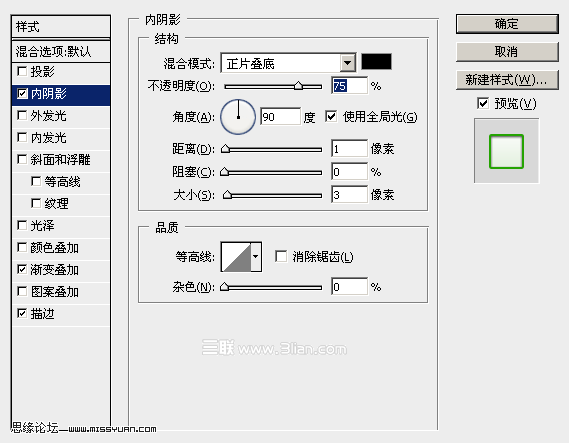Image resolution: width=569 pixels, height=443 pixels.
Task: Click the style preview thumbnail
Action: coord(506,151)
